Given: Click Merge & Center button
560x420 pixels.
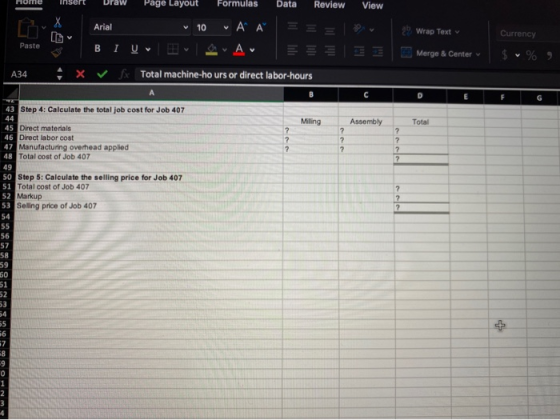Looking at the screenshot, I should tap(436, 54).
